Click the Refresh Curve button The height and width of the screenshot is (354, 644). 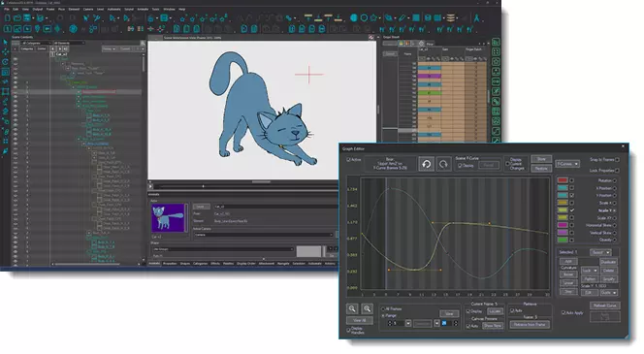pyautogui.click(x=605, y=306)
